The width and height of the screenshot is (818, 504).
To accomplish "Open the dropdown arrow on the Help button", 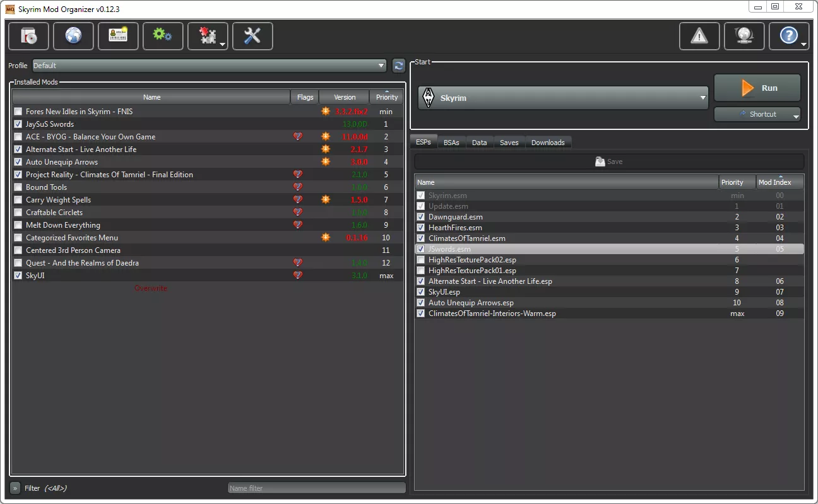I will coord(803,44).
